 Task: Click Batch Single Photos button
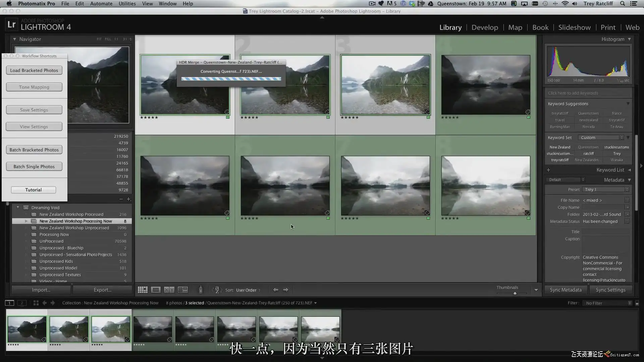(34, 167)
